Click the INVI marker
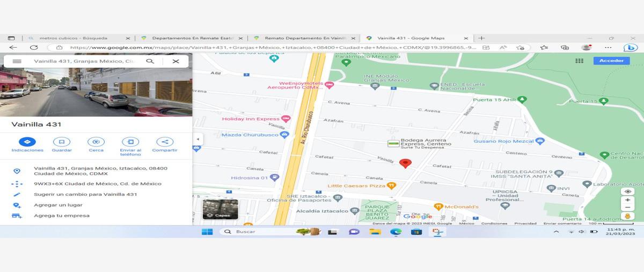 coord(551,188)
